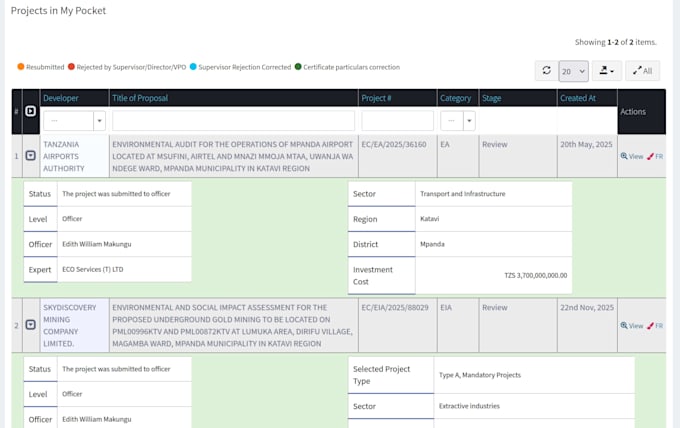
Task: Click FR for gold mining project
Action: pos(655,325)
